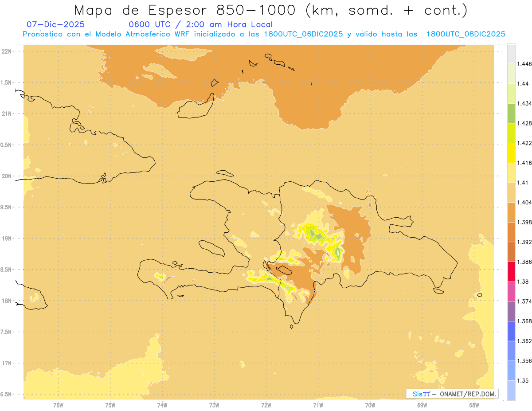The image size is (532, 411).
Task: Click the longitude label "71W"
Action: 318,405
